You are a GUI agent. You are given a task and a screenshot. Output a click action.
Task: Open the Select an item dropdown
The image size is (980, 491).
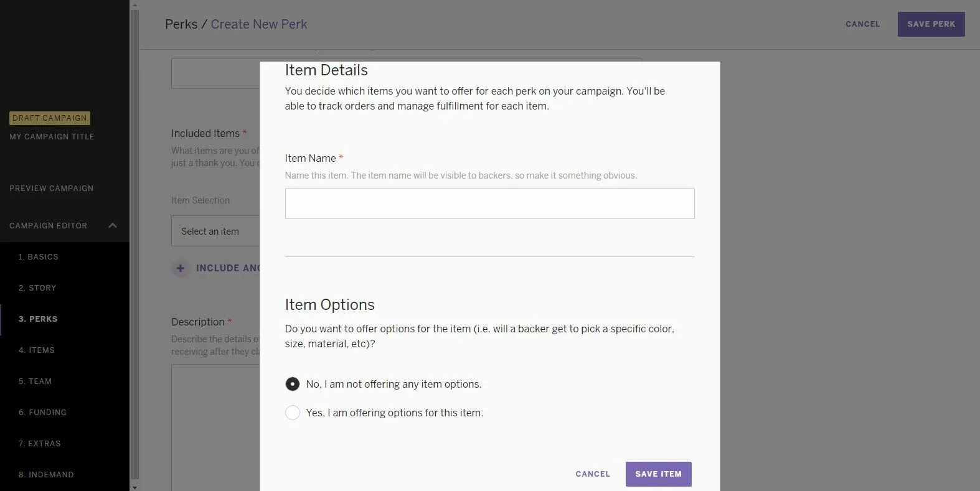pos(215,231)
